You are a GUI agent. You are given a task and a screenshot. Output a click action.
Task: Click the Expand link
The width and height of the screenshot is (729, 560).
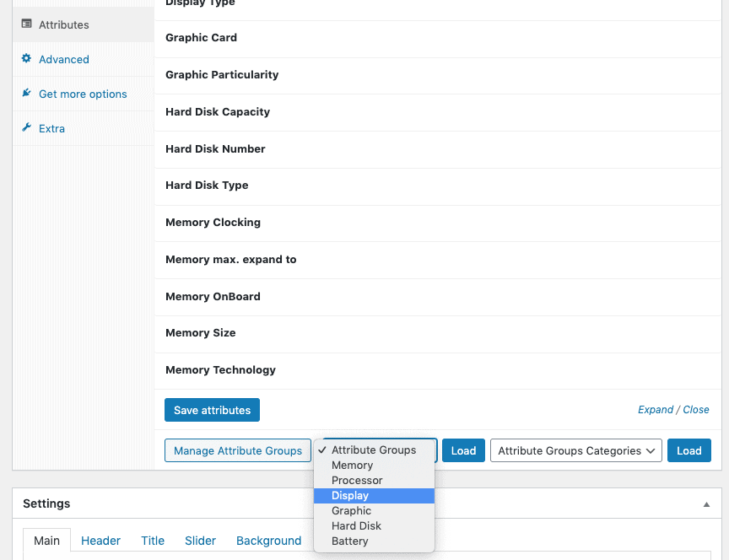[655, 410]
